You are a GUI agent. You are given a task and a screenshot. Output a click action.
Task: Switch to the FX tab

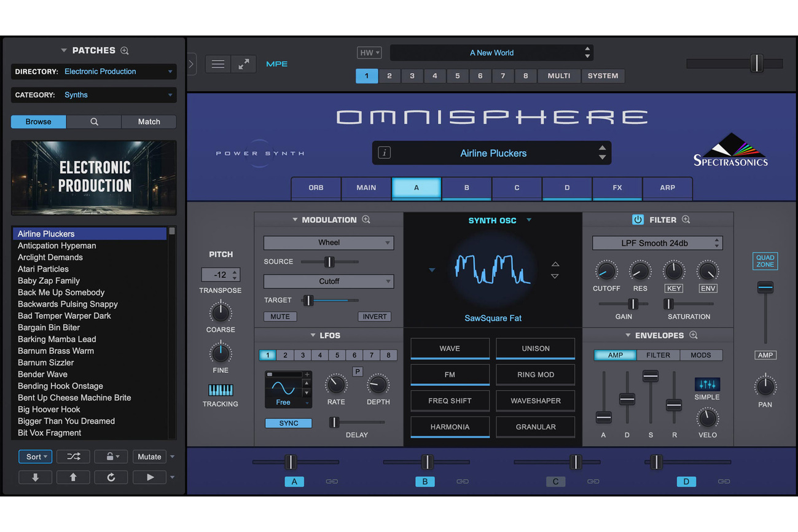click(x=617, y=189)
